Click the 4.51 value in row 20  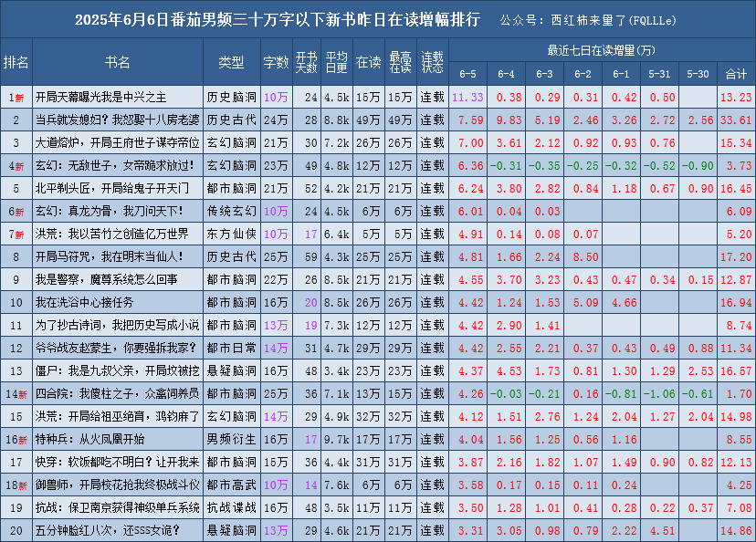(663, 530)
